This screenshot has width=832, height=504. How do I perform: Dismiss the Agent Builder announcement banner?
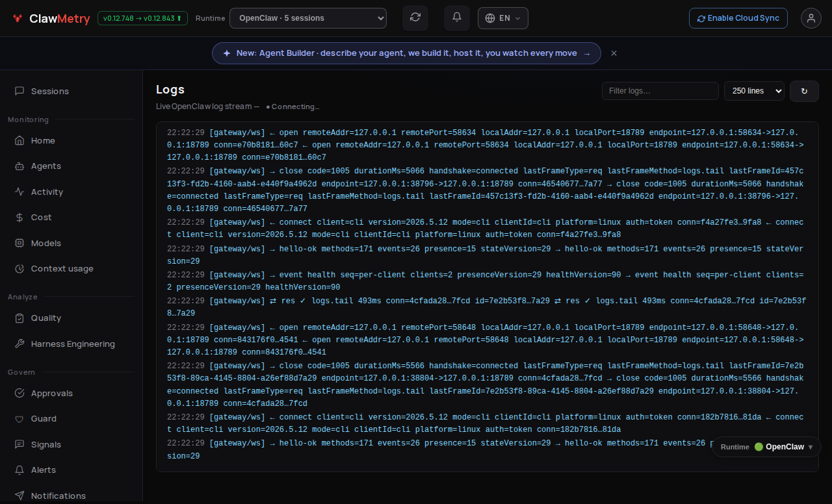pos(614,53)
